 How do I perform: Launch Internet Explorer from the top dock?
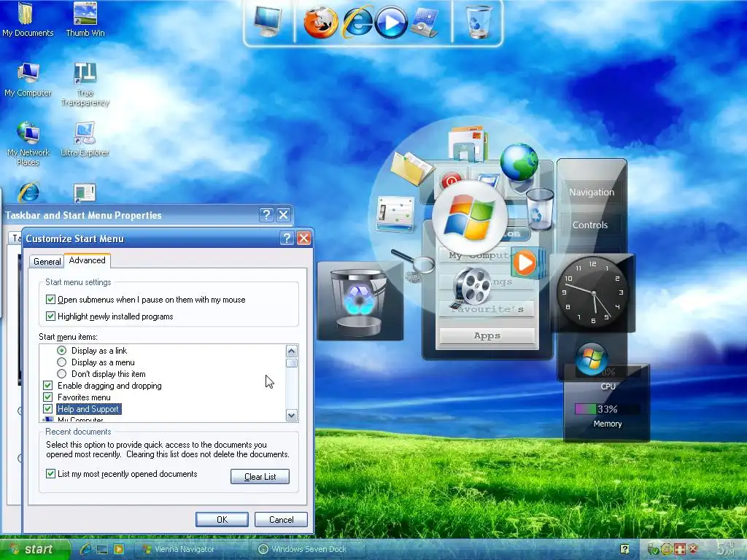[x=357, y=21]
